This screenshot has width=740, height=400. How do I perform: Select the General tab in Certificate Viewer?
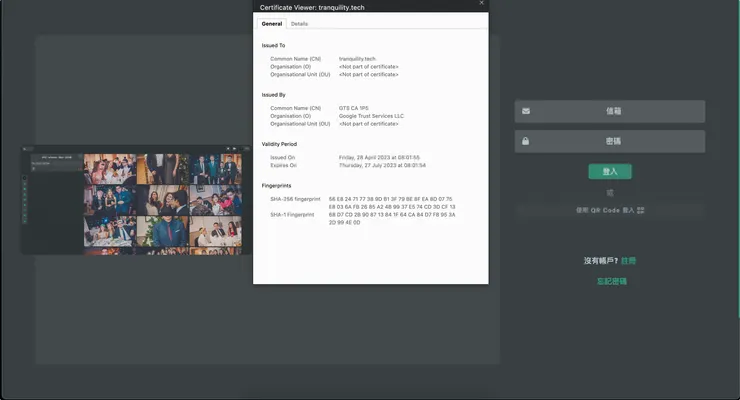point(272,24)
